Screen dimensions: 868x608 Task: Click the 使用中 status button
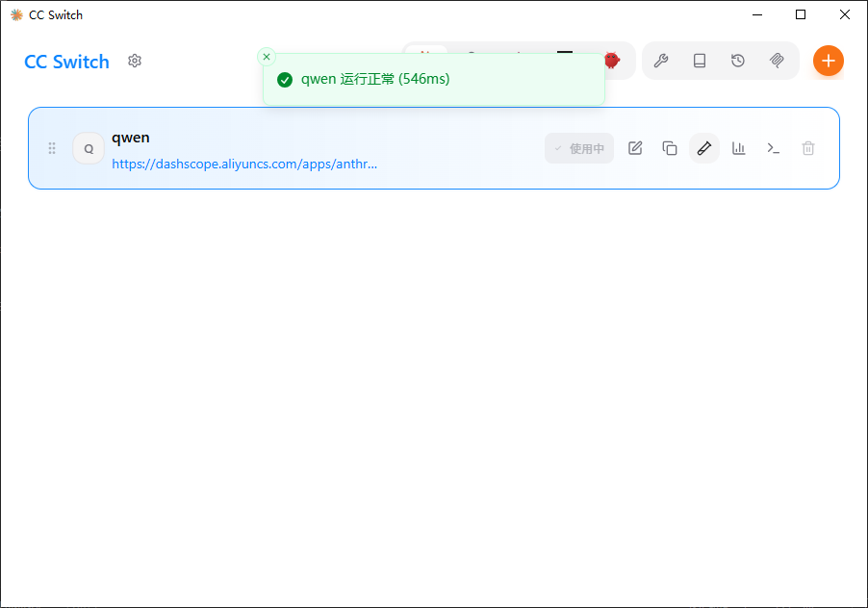pos(579,148)
